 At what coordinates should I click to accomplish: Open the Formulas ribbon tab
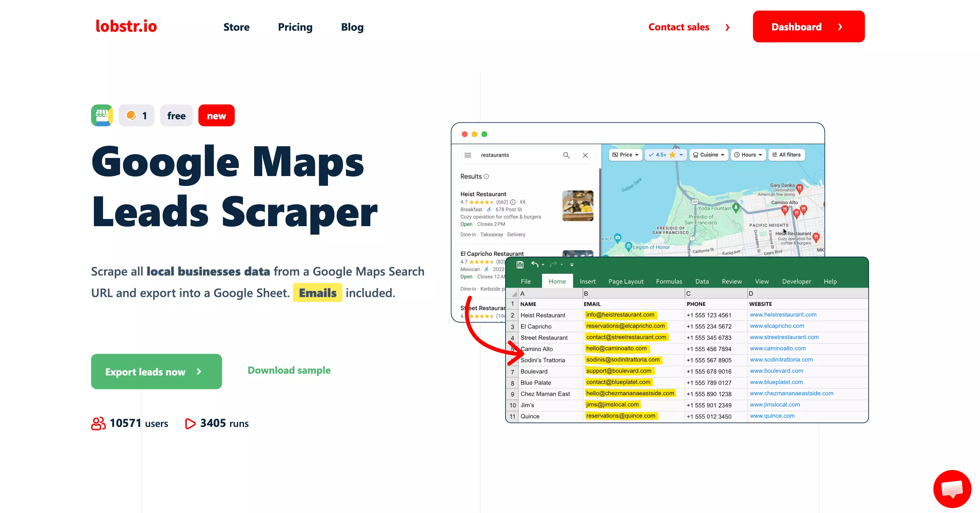(x=669, y=282)
